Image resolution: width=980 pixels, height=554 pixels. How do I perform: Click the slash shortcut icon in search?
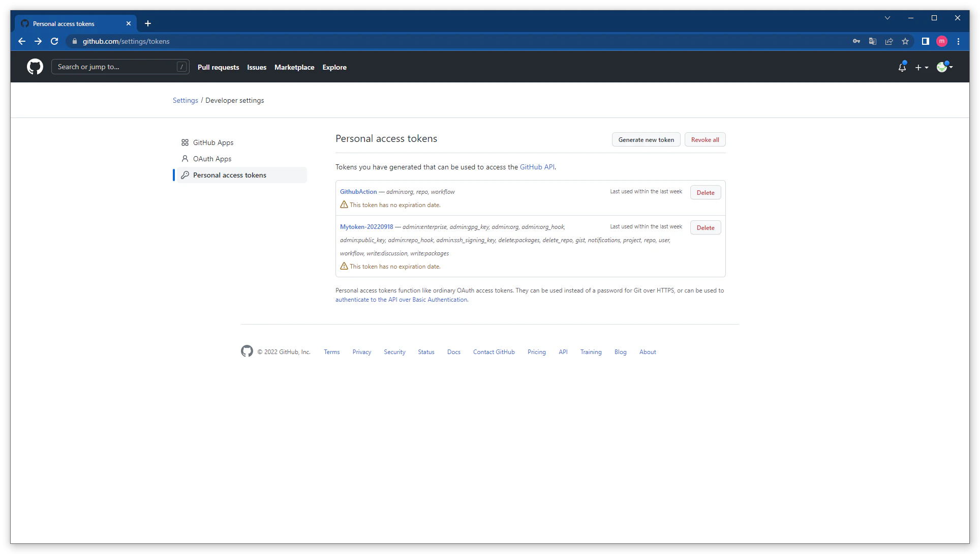pyautogui.click(x=181, y=67)
